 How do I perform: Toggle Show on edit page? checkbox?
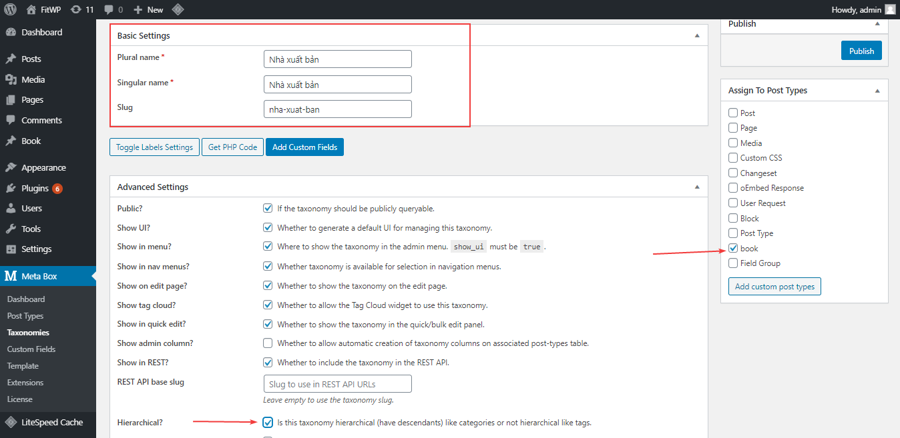point(267,285)
